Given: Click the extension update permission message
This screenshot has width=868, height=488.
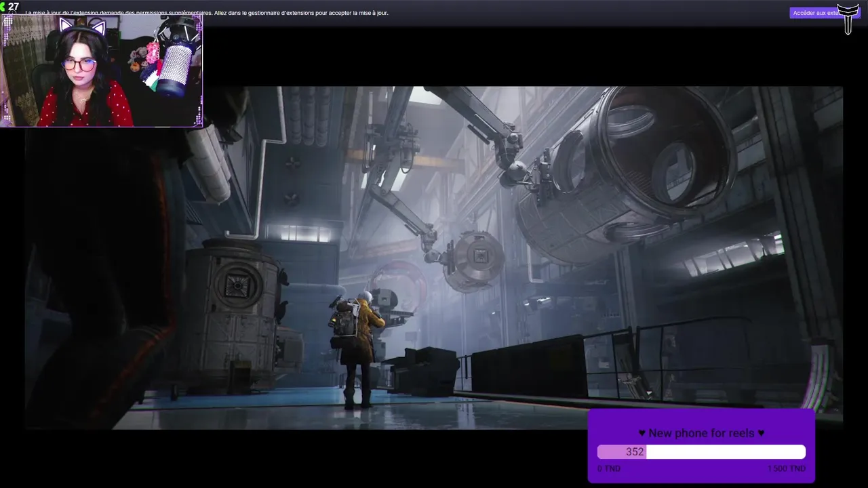Looking at the screenshot, I should tap(207, 13).
